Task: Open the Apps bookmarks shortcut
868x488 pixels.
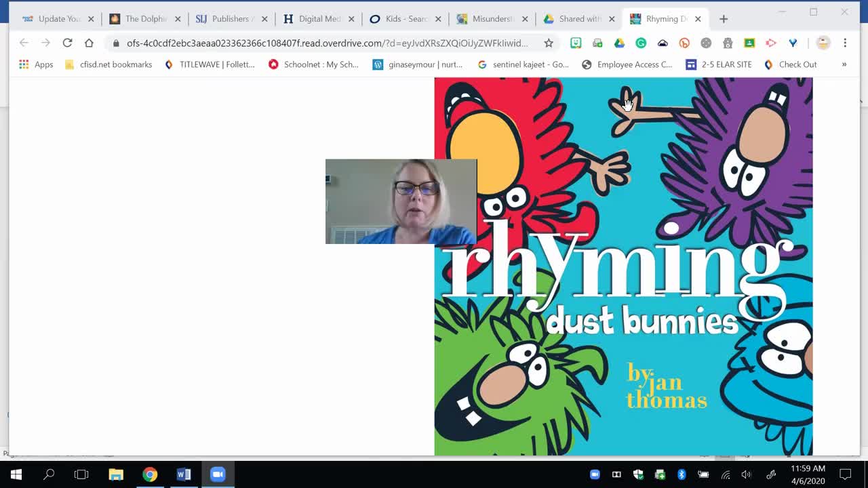Action: point(36,64)
